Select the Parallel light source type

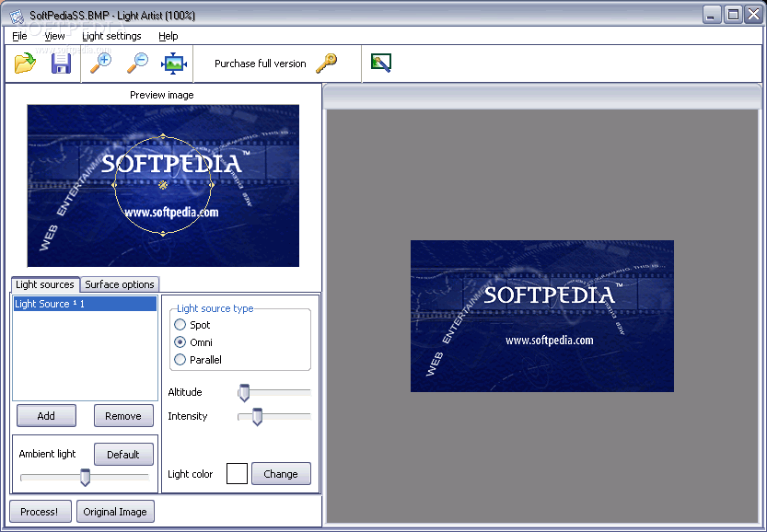(180, 360)
